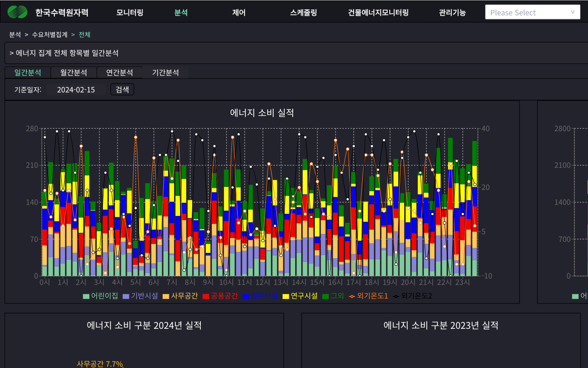Toggle the 외기온도1 line legend

point(368,296)
